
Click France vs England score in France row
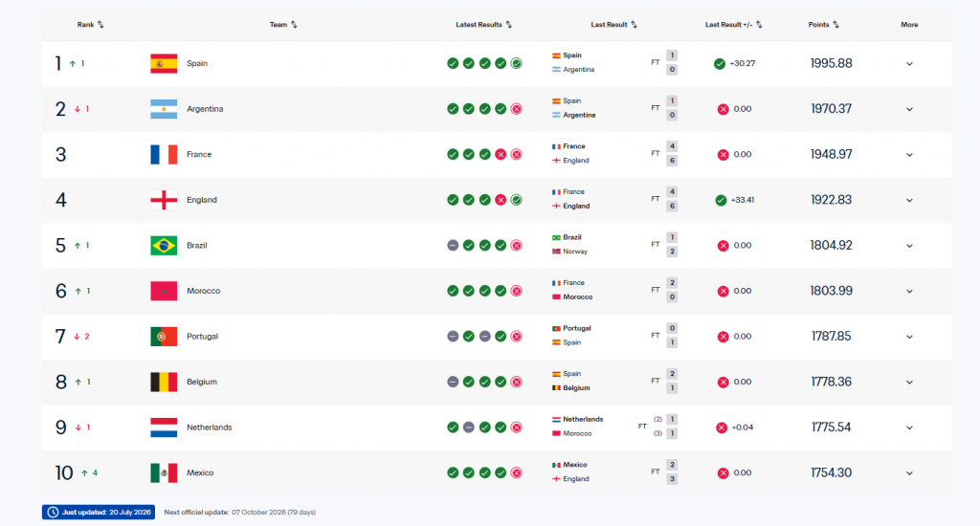pyautogui.click(x=672, y=154)
